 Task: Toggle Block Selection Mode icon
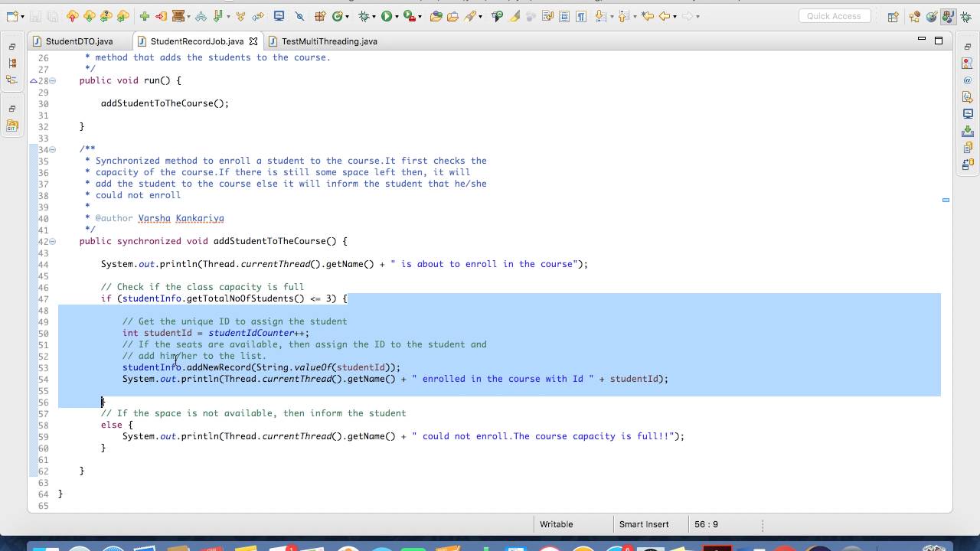coord(564,16)
